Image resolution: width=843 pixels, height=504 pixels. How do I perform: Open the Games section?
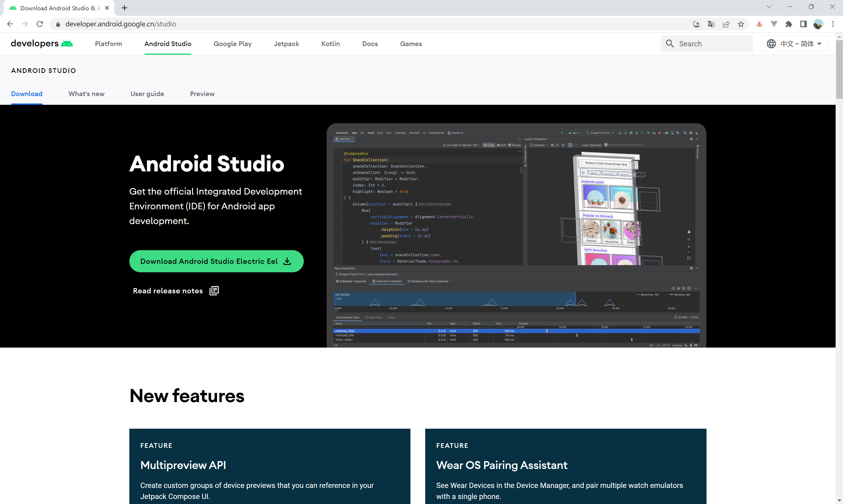[411, 43]
